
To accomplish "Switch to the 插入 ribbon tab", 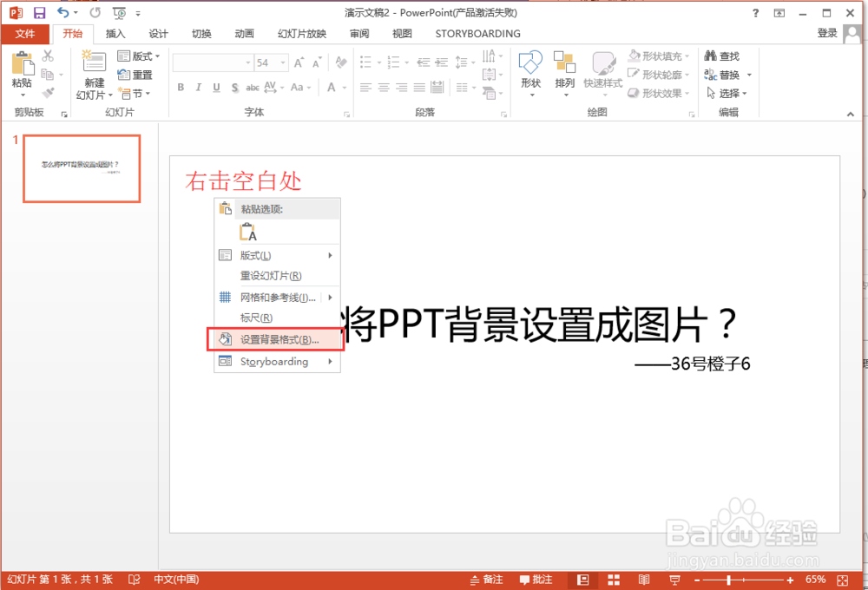I will tap(115, 34).
